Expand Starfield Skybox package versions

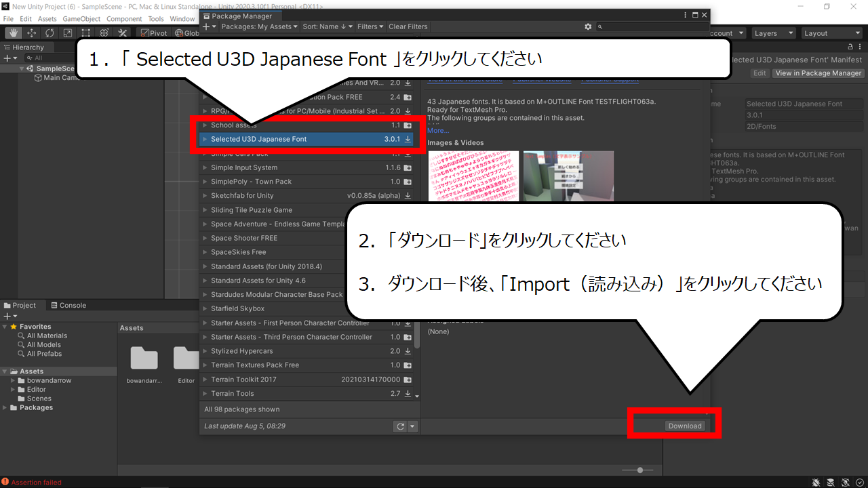(x=205, y=308)
